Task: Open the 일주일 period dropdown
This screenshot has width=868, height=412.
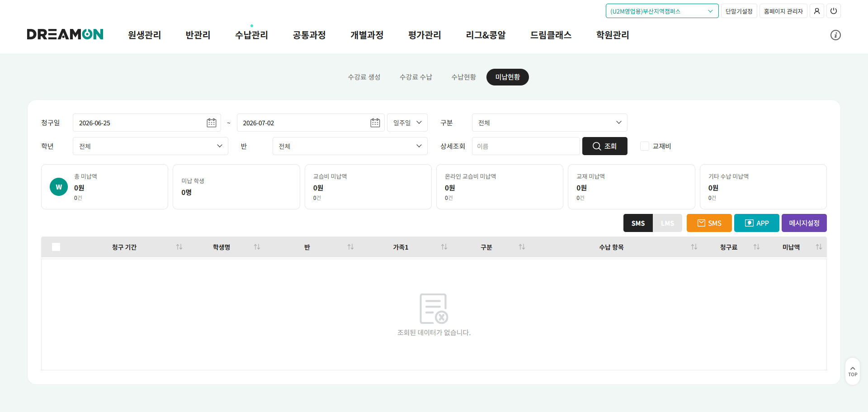Action: click(x=407, y=123)
